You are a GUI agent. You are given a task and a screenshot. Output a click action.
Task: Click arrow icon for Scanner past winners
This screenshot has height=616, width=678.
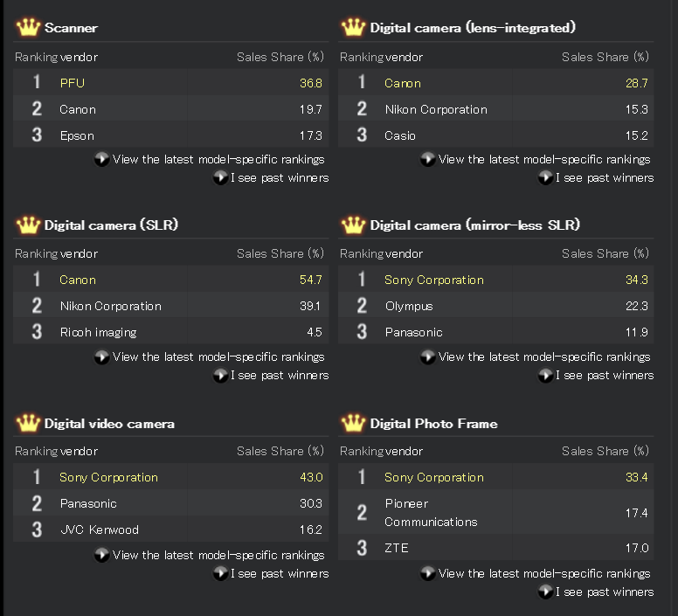tap(220, 177)
